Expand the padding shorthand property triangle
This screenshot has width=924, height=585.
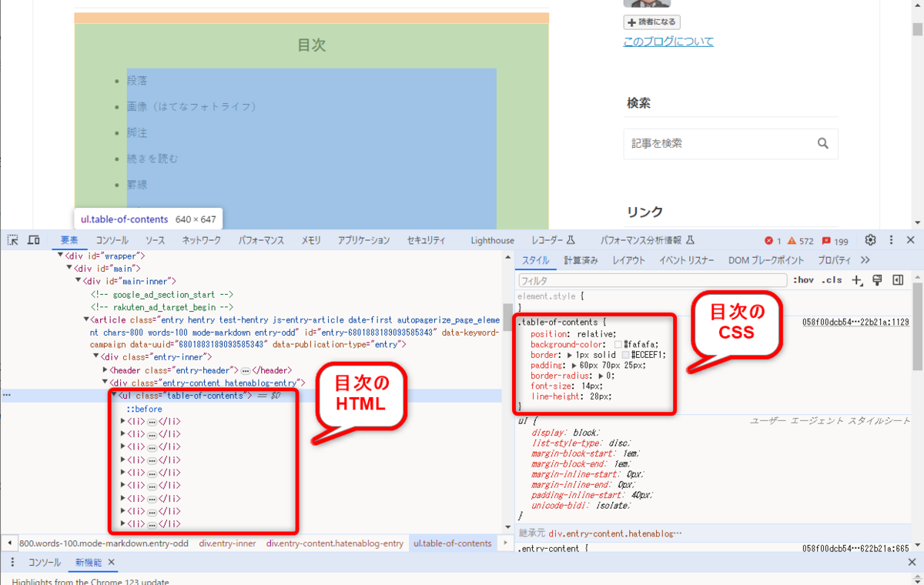(x=575, y=366)
